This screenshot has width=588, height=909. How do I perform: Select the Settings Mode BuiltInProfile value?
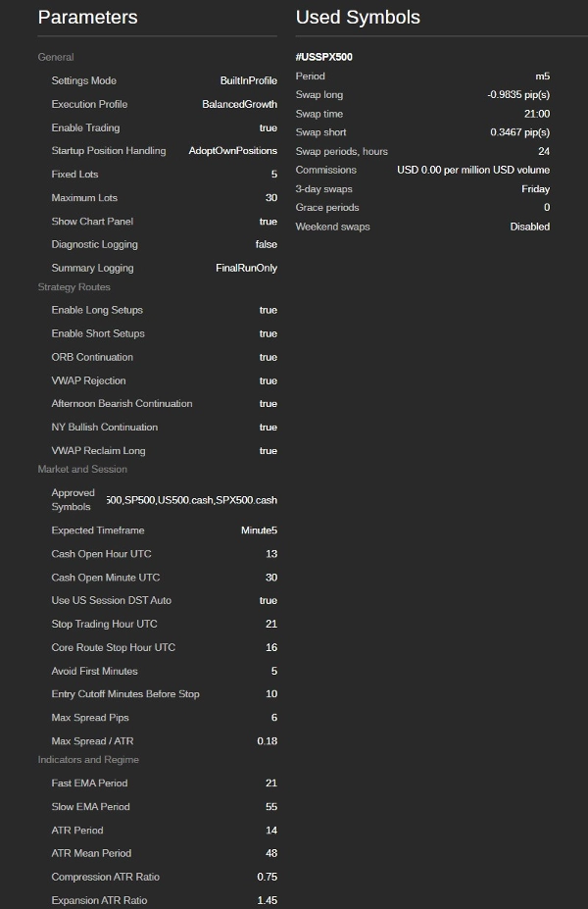[x=249, y=80]
